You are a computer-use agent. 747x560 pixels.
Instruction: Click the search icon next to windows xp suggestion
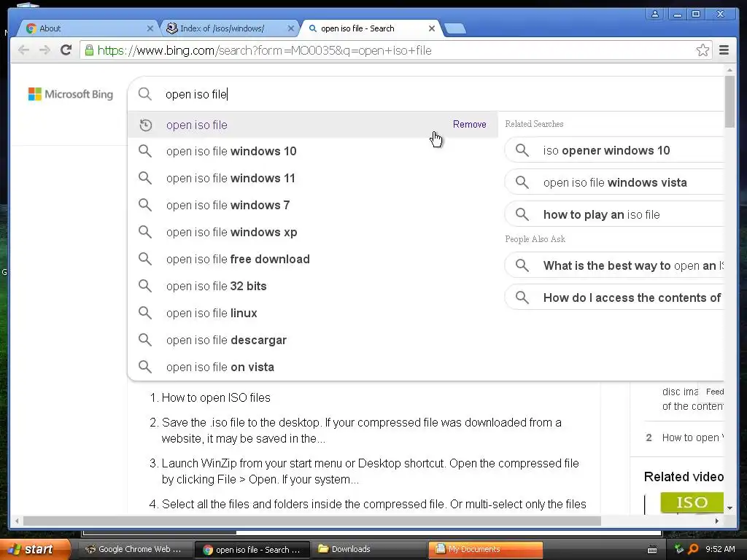pyautogui.click(x=145, y=232)
